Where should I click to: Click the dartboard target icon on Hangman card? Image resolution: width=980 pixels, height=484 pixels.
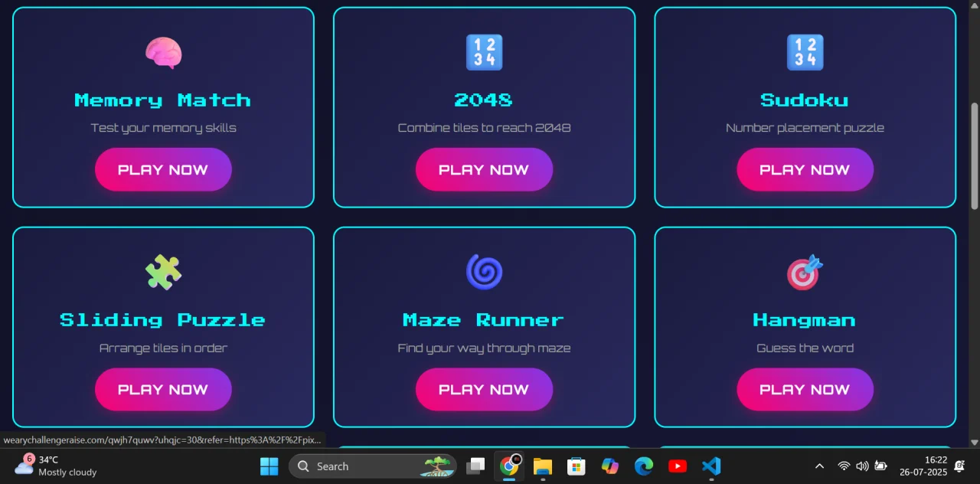pos(805,273)
